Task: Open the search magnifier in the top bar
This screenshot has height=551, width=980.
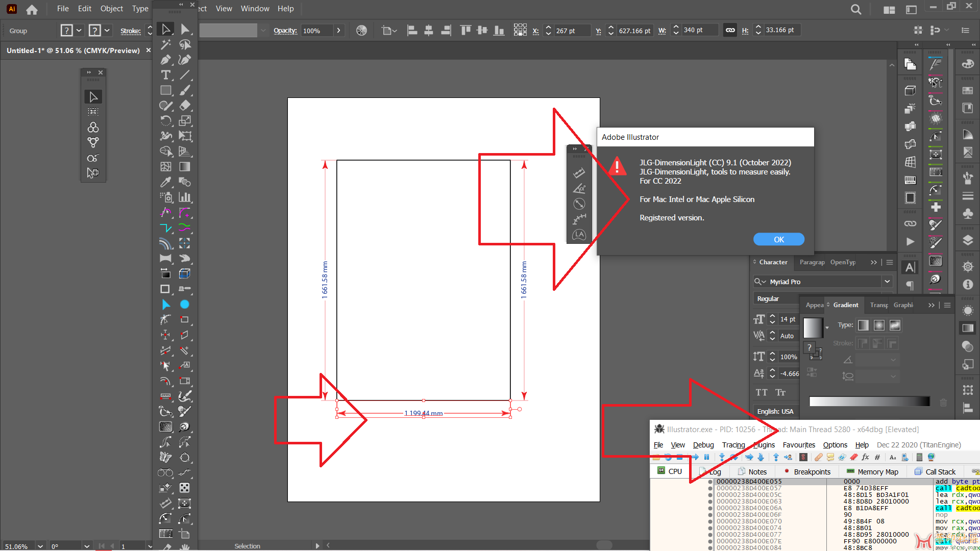Action: tap(856, 9)
